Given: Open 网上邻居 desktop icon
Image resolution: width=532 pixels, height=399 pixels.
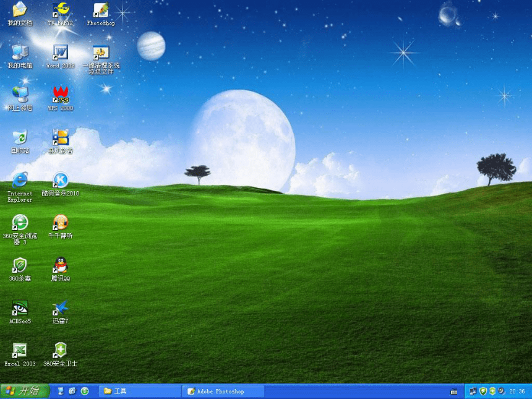Looking at the screenshot, I should click(x=20, y=99).
